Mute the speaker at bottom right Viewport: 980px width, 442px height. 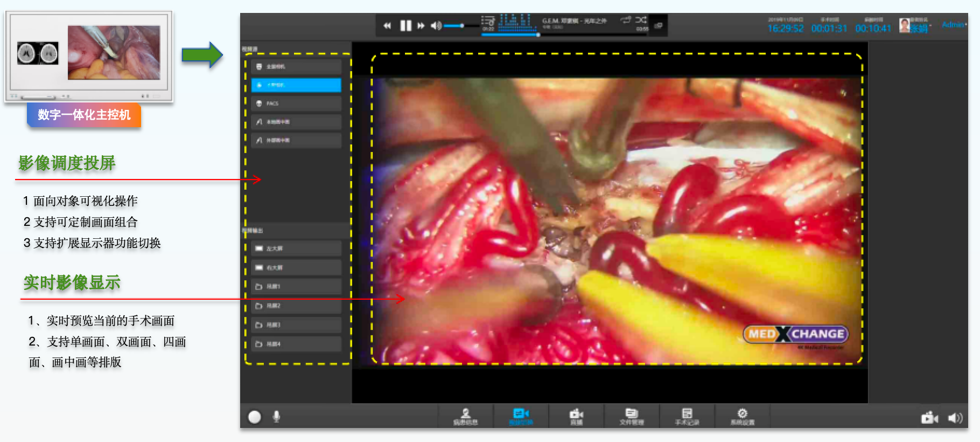pos(955,418)
